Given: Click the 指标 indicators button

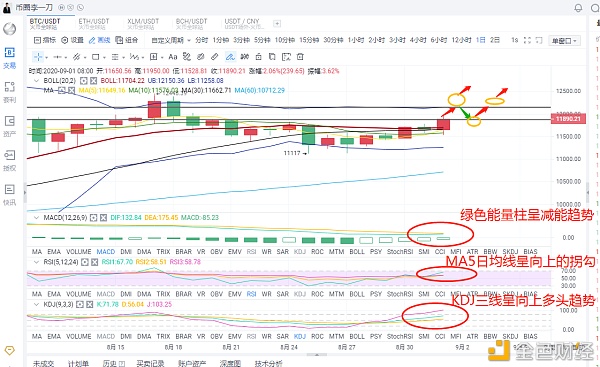Looking at the screenshot, I should (x=45, y=40).
